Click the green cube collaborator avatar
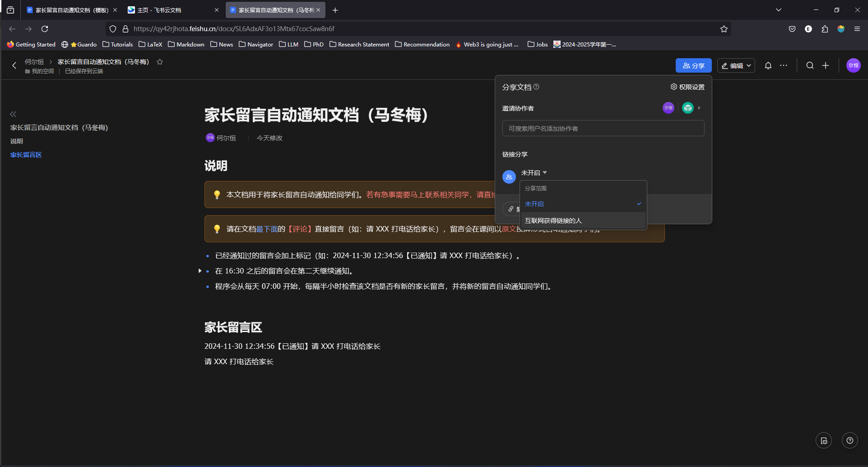 (687, 108)
